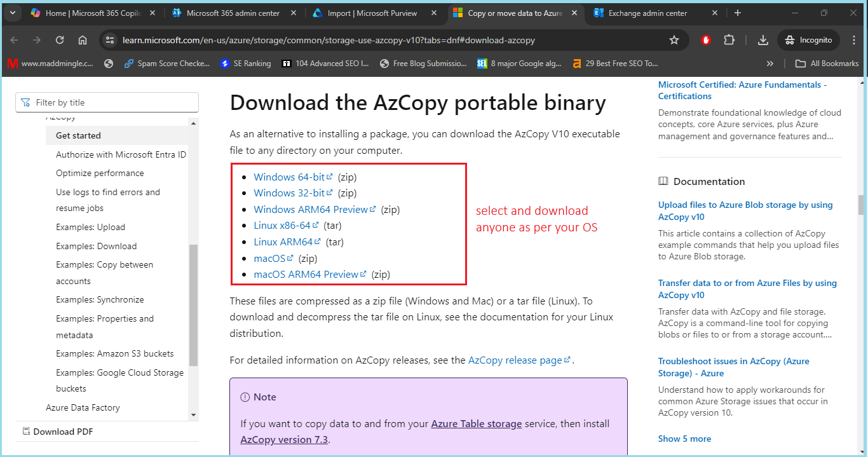Close the Exchange admin center tab
Viewport: 868px width, 457px height.
pos(715,13)
